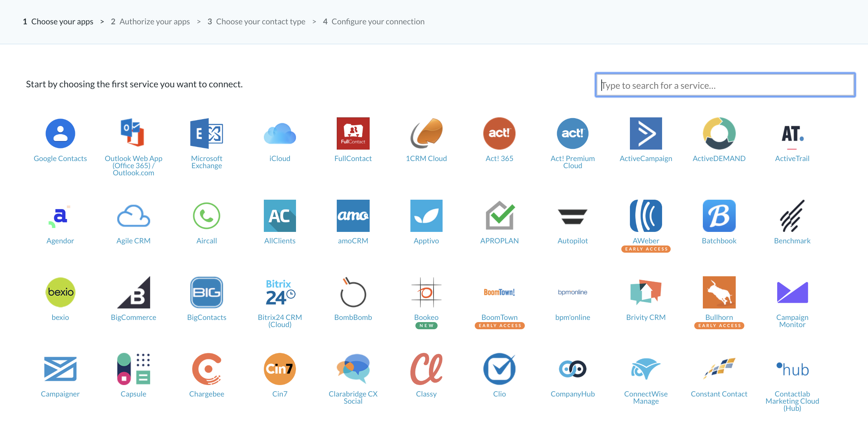Select the Agile CRM cloud icon
This screenshot has width=868, height=423.
pos(133,216)
